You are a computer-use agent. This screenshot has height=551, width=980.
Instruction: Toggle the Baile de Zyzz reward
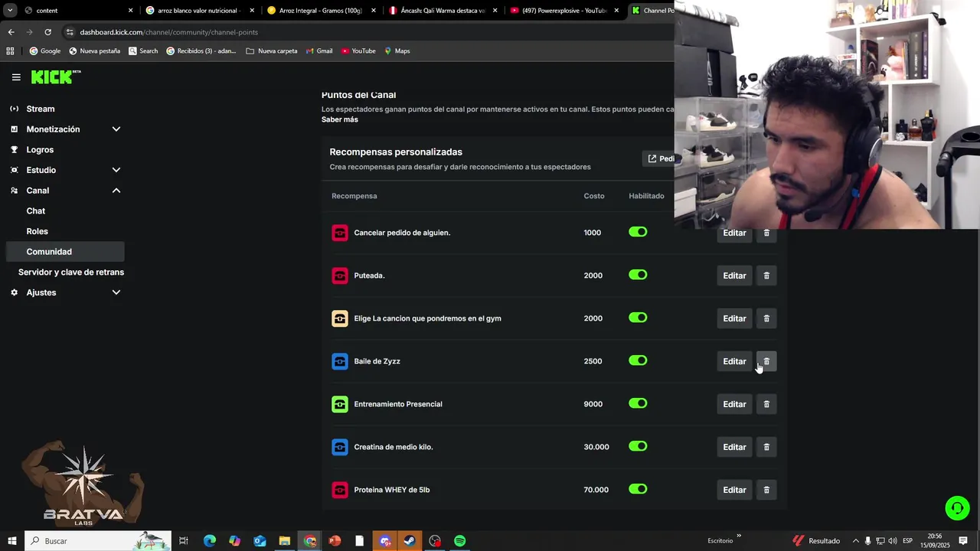(x=638, y=360)
